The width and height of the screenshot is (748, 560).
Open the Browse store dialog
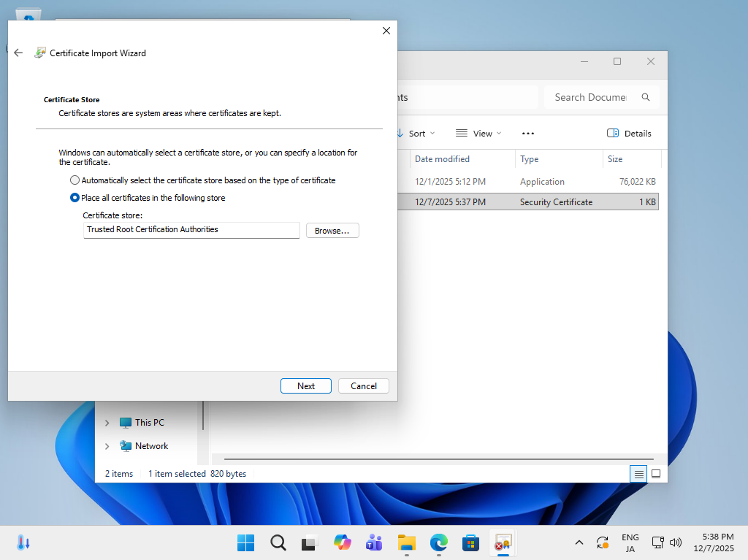(x=332, y=231)
